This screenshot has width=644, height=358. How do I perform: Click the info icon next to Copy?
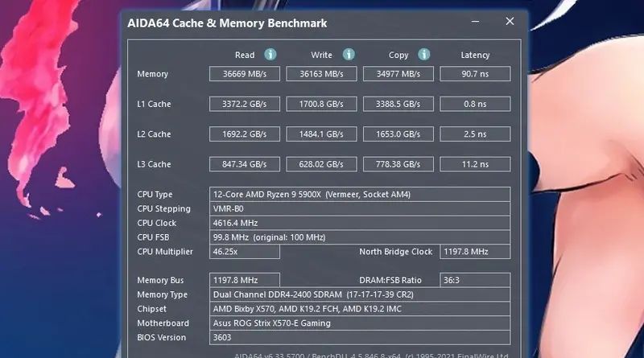[424, 54]
